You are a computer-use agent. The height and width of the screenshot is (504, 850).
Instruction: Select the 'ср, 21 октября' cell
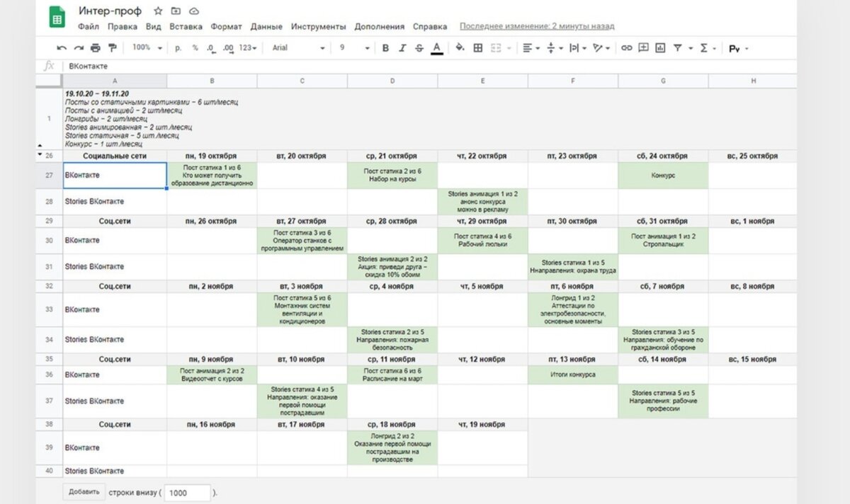tap(392, 156)
